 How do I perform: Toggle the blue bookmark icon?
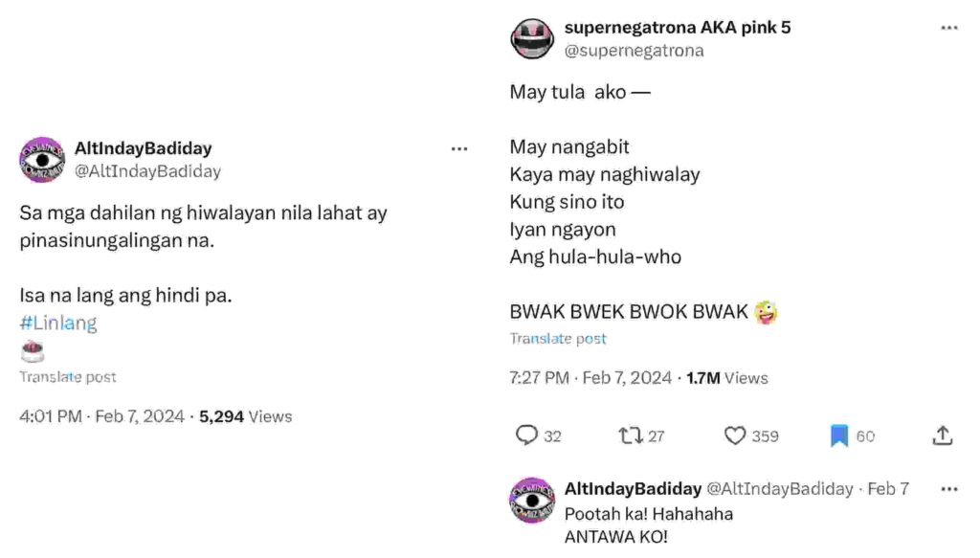(x=839, y=436)
